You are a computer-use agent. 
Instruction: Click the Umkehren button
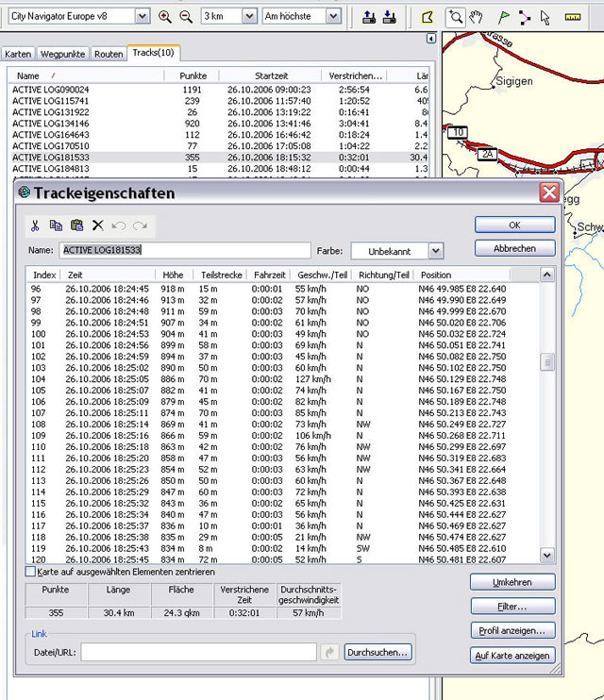[512, 582]
